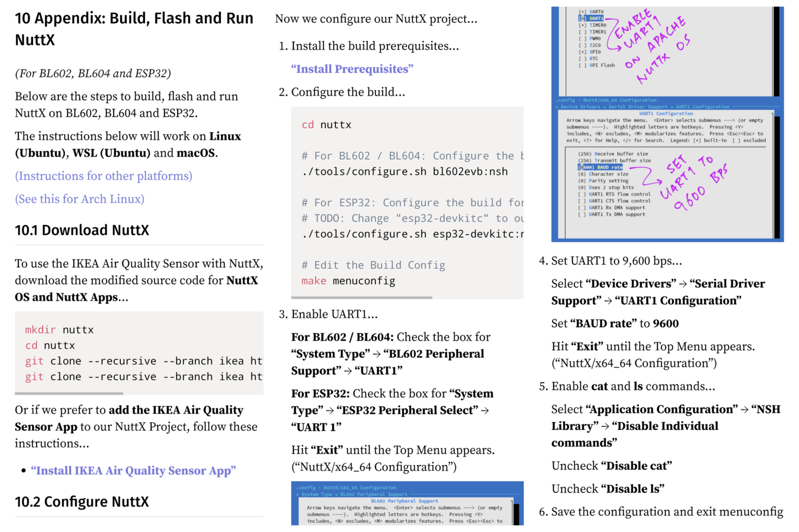Click the "make menuconfig" command line
The width and height of the screenshot is (799, 532).
349,281
